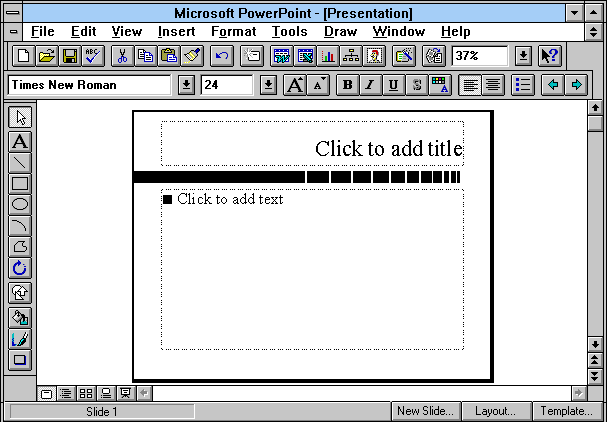Click the Insert Graph chart icon
607x422 pixels.
tap(328, 56)
